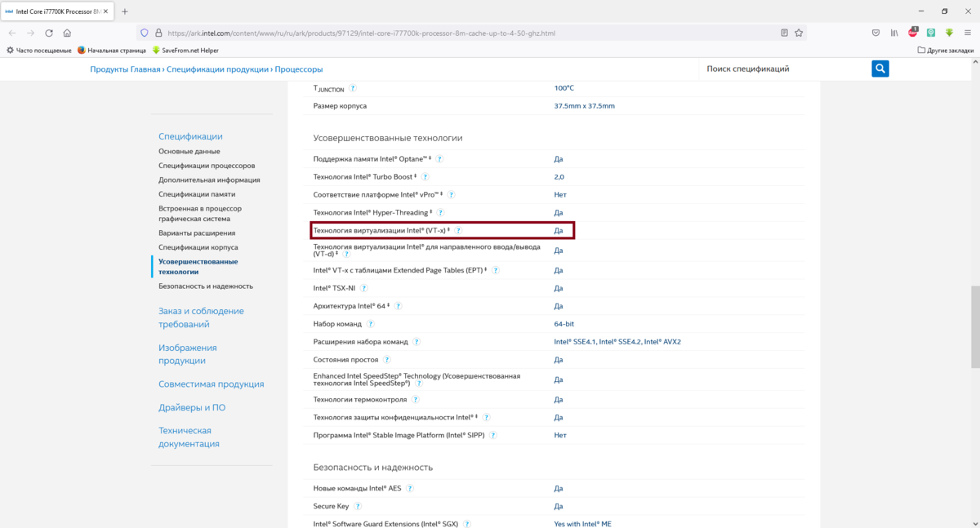Jump to Спецификации процессоров section
This screenshot has height=528, width=980.
click(x=207, y=166)
